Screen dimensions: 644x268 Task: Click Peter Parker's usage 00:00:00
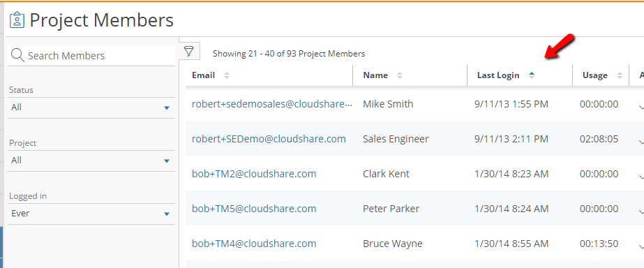(599, 209)
